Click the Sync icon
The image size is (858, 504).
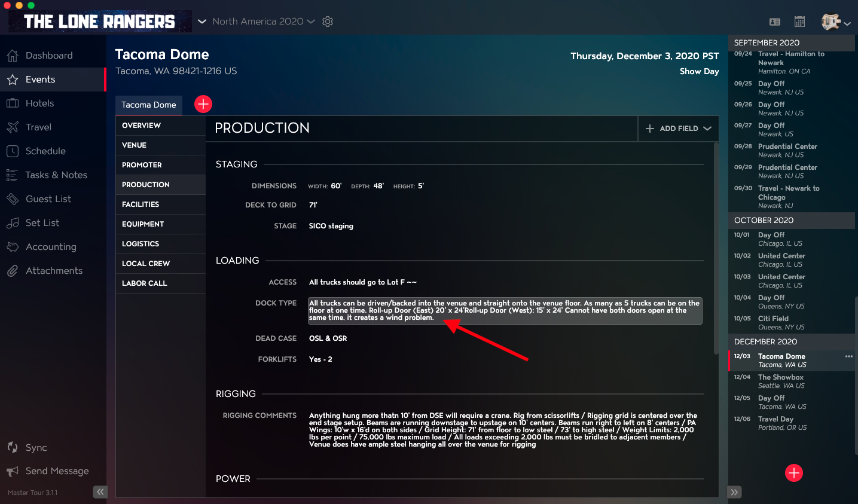point(13,447)
